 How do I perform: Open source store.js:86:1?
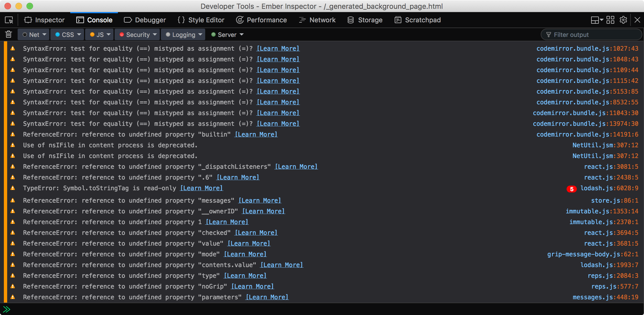click(615, 200)
